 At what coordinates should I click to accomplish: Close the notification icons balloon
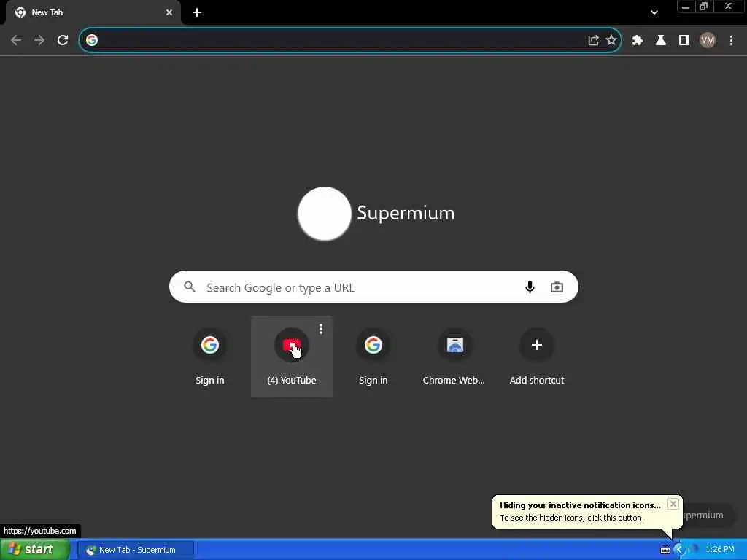tap(673, 504)
